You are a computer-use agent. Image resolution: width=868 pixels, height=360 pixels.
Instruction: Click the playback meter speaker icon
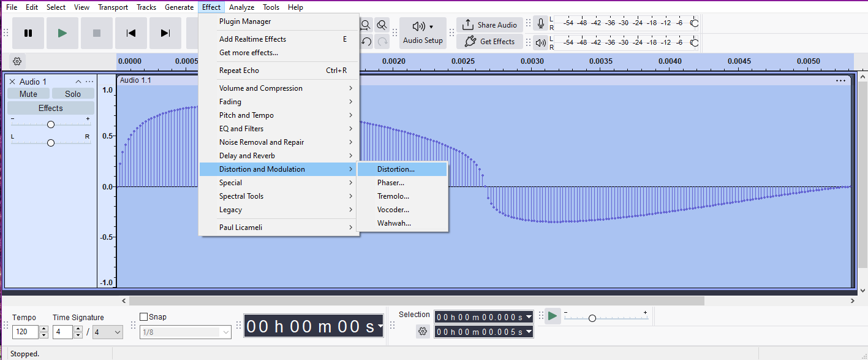pyautogui.click(x=540, y=42)
